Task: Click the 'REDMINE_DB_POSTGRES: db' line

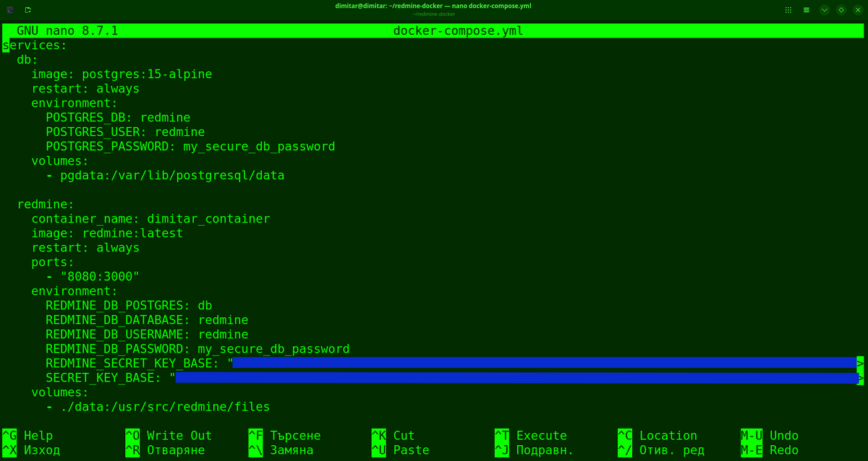Action: click(129, 306)
